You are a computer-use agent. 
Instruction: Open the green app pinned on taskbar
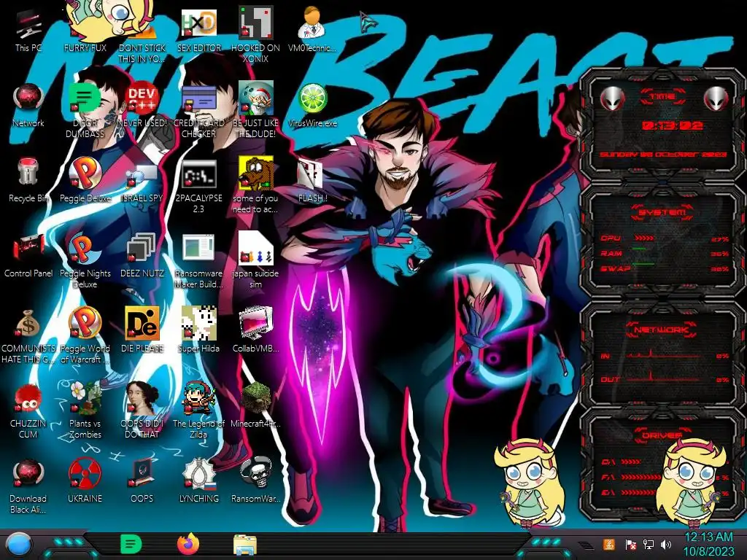[131, 544]
